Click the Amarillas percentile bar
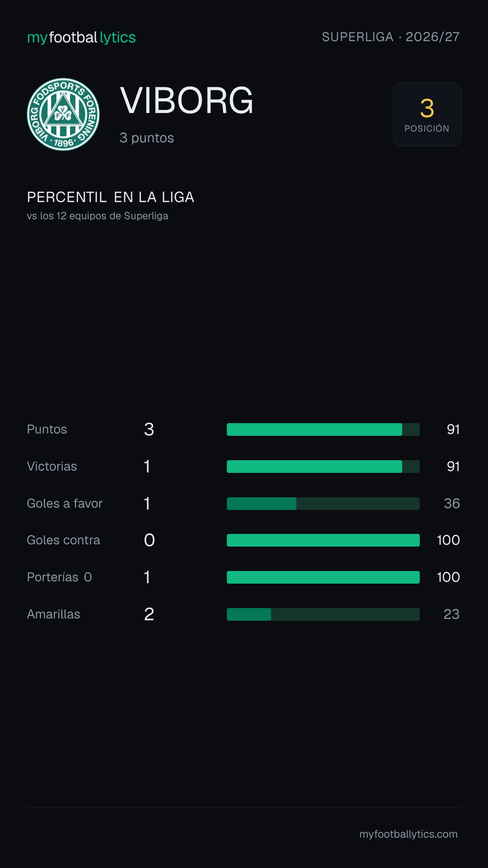The height and width of the screenshot is (868, 488). [x=323, y=614]
